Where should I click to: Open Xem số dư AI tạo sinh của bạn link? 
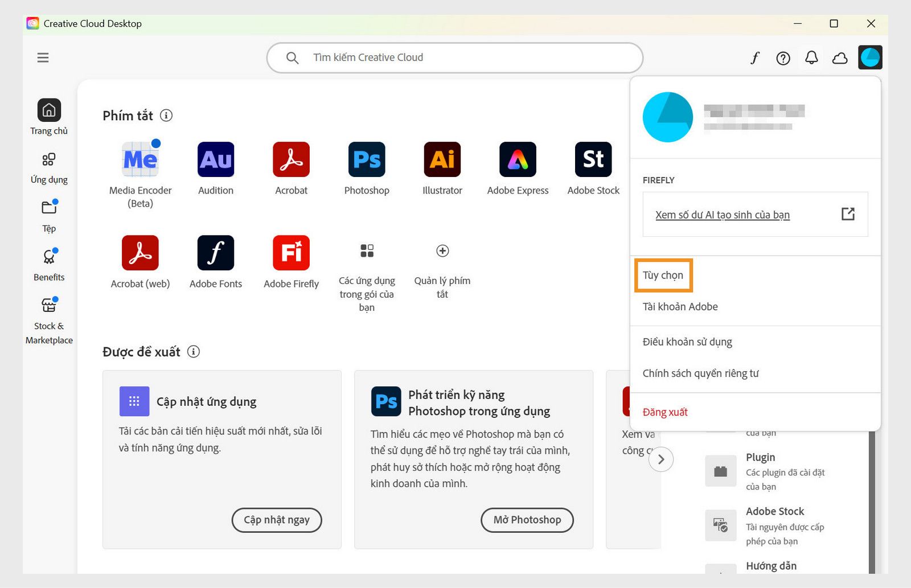(722, 215)
